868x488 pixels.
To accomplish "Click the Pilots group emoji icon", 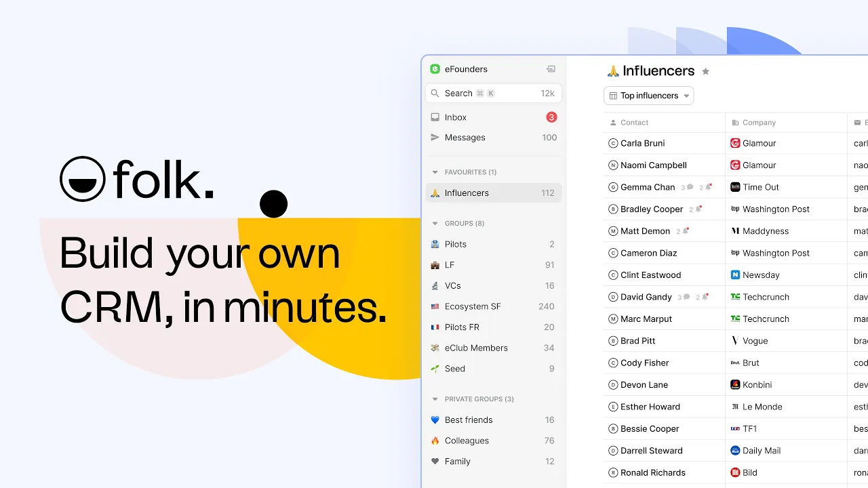I will [435, 244].
